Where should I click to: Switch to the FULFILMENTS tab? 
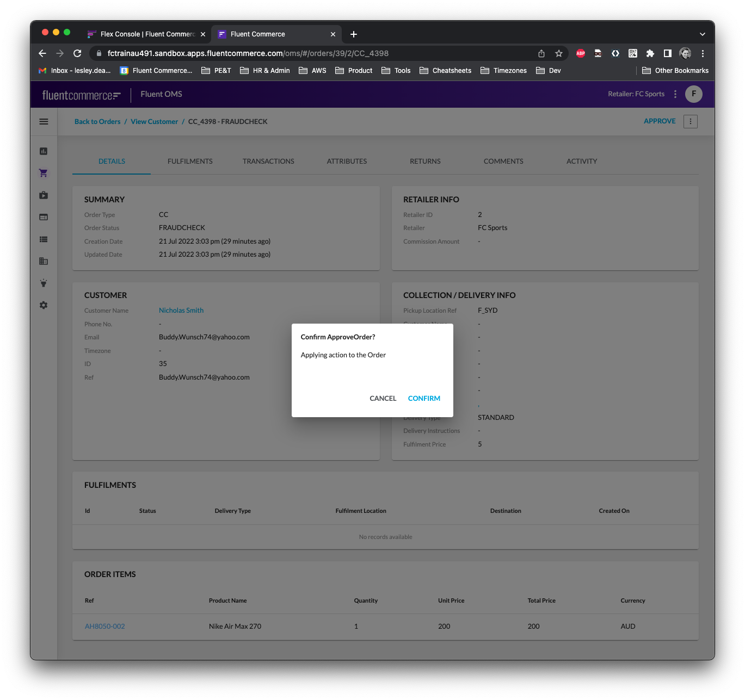click(x=190, y=162)
